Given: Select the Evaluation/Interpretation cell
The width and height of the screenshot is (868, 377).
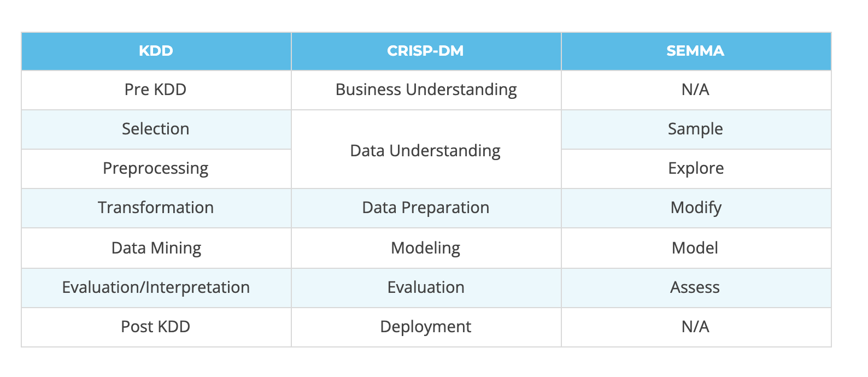Looking at the screenshot, I should coord(156,287).
